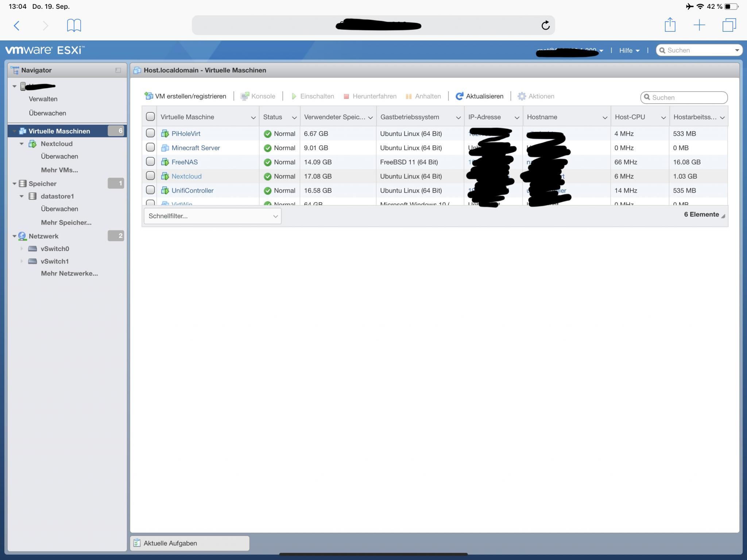Go back with Safari back arrow

pos(17,26)
